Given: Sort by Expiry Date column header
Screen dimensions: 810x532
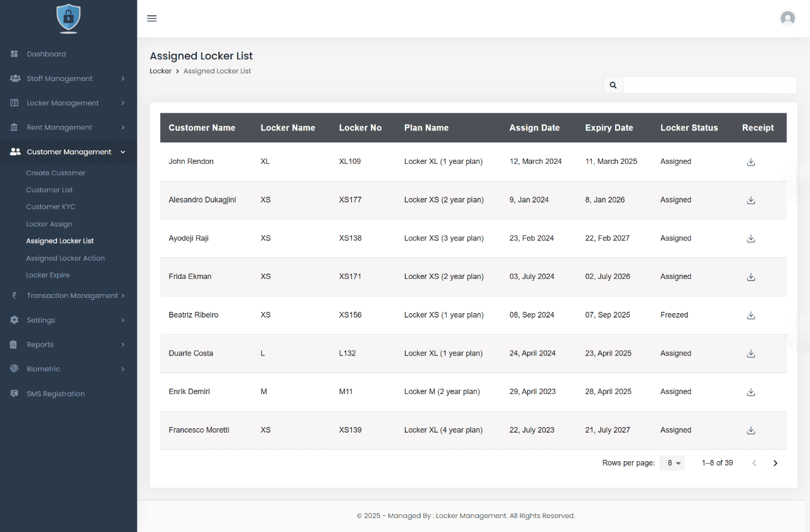Looking at the screenshot, I should 609,128.
